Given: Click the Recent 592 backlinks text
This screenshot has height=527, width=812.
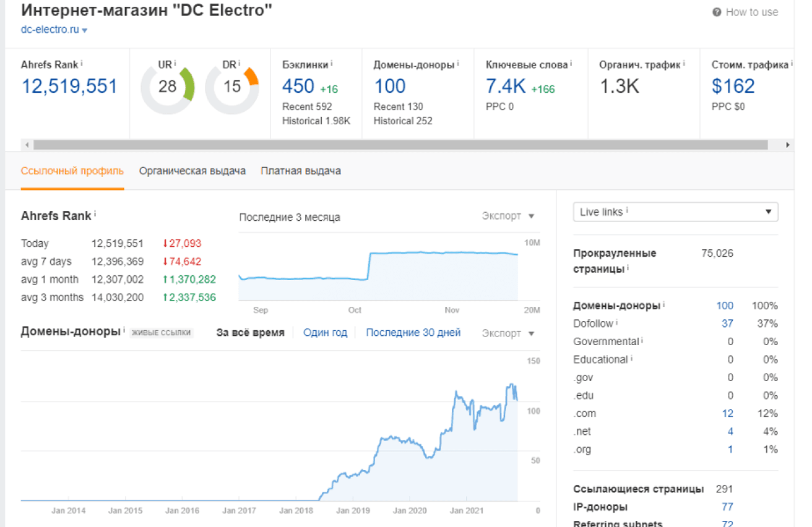Looking at the screenshot, I should pos(307,106).
